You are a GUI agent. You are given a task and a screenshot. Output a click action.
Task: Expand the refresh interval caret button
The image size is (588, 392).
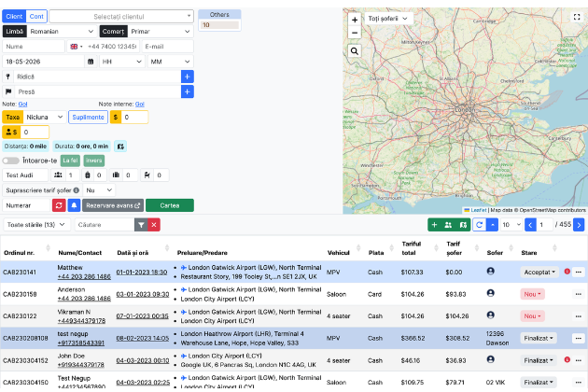pos(493,225)
